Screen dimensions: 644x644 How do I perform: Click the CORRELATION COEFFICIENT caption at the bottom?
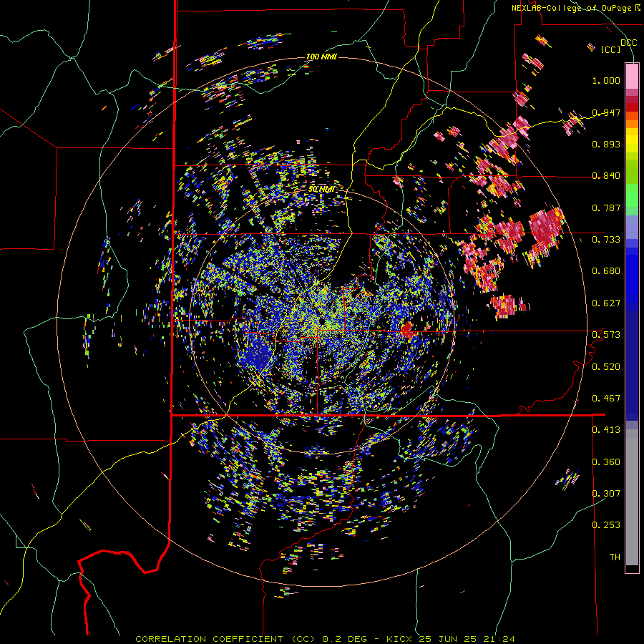coord(325,639)
